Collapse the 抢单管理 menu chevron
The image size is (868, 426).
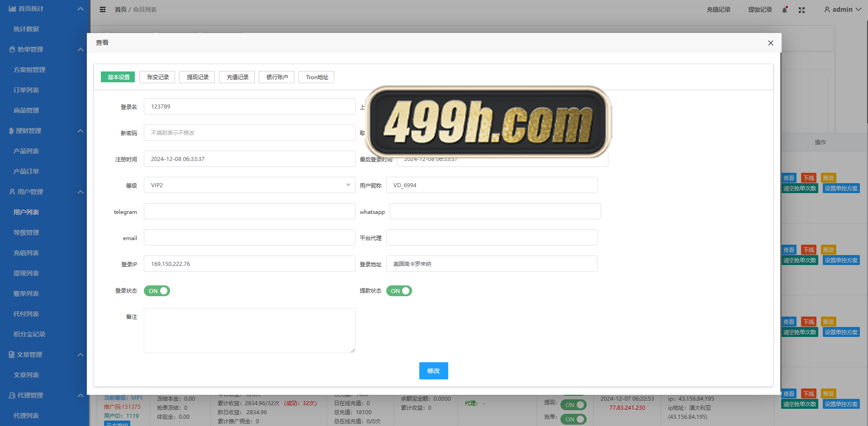coord(81,49)
